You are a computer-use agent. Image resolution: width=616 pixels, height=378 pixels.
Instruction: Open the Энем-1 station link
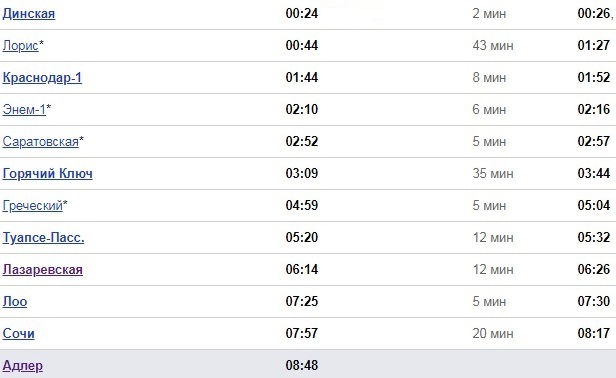(x=24, y=110)
